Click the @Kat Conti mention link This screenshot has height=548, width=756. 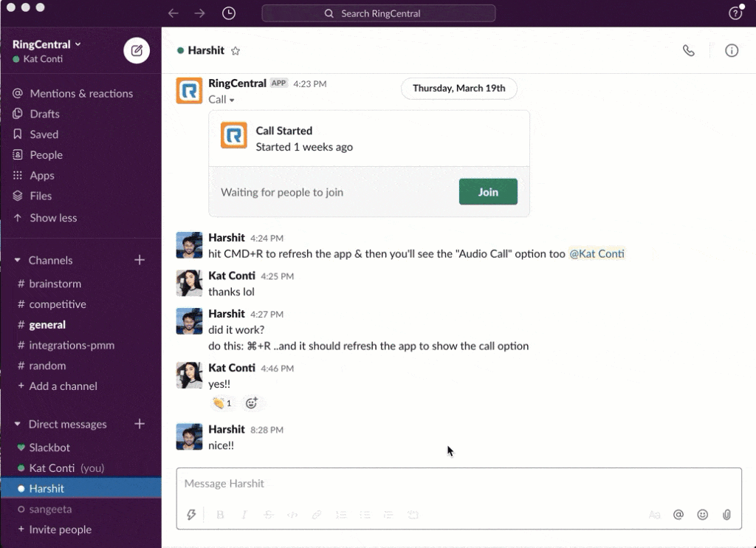[x=597, y=254]
